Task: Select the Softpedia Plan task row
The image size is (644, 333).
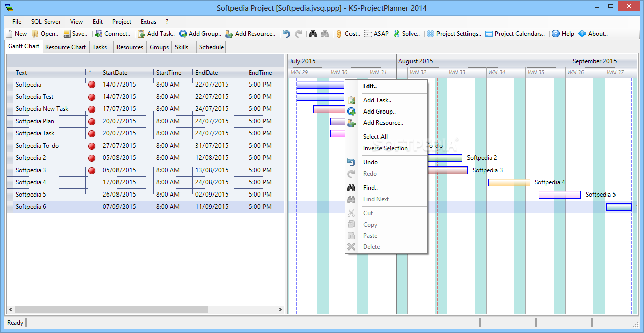Action: (x=145, y=121)
